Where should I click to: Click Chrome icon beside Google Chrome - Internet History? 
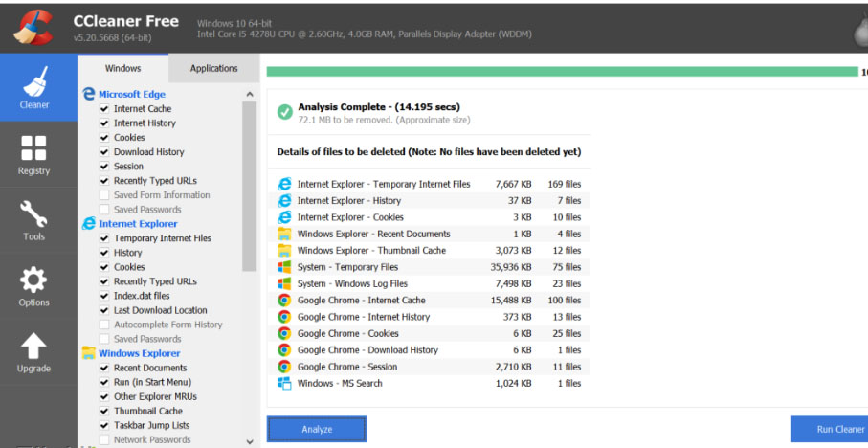click(x=284, y=317)
